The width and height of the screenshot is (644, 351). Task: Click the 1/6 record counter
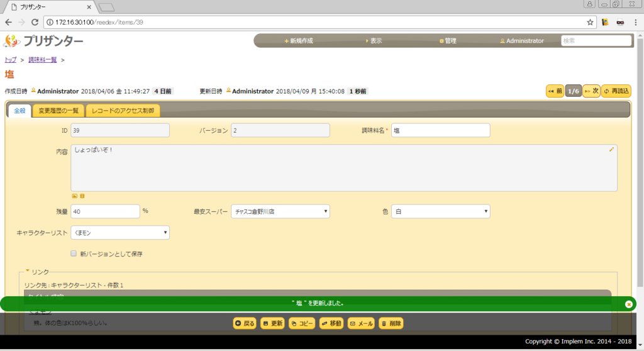coord(574,91)
